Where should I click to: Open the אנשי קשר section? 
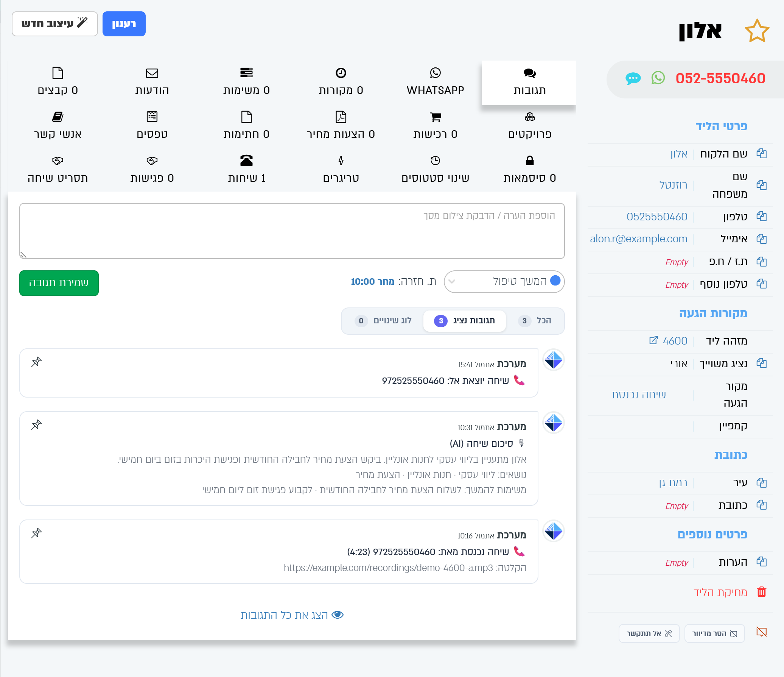pyautogui.click(x=58, y=126)
